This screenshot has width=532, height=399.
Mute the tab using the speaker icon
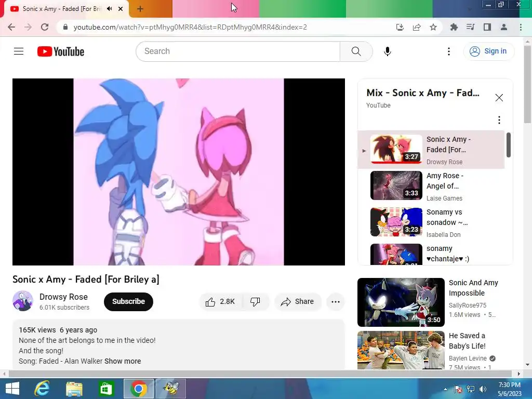(x=109, y=9)
